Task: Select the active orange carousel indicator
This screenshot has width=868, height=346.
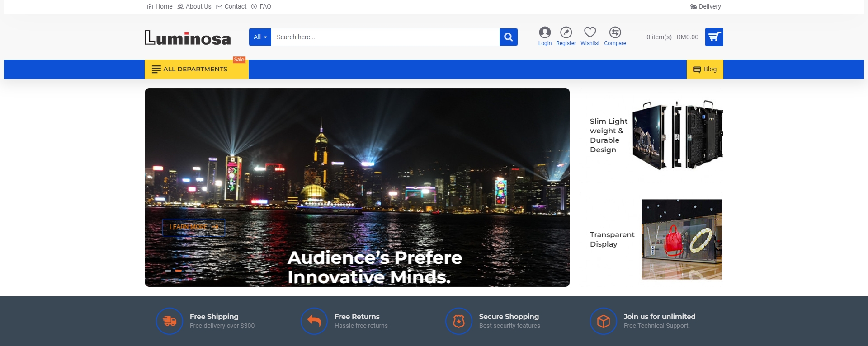Action: pos(178,271)
